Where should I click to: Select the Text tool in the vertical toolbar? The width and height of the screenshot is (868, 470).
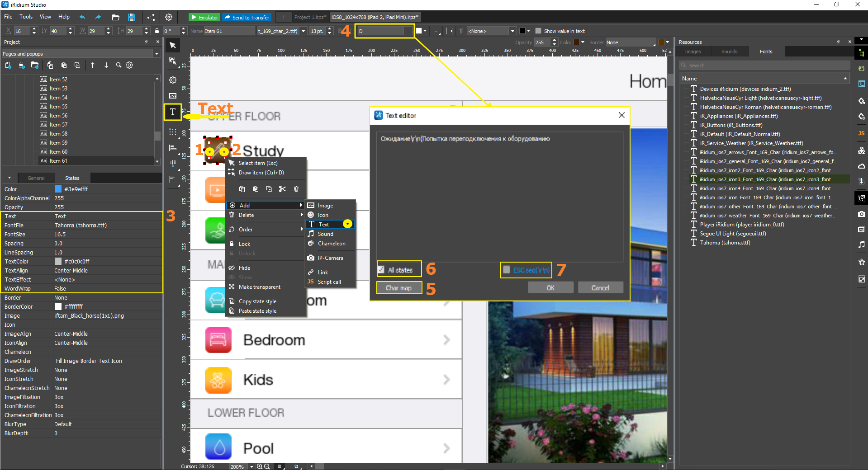pos(173,112)
